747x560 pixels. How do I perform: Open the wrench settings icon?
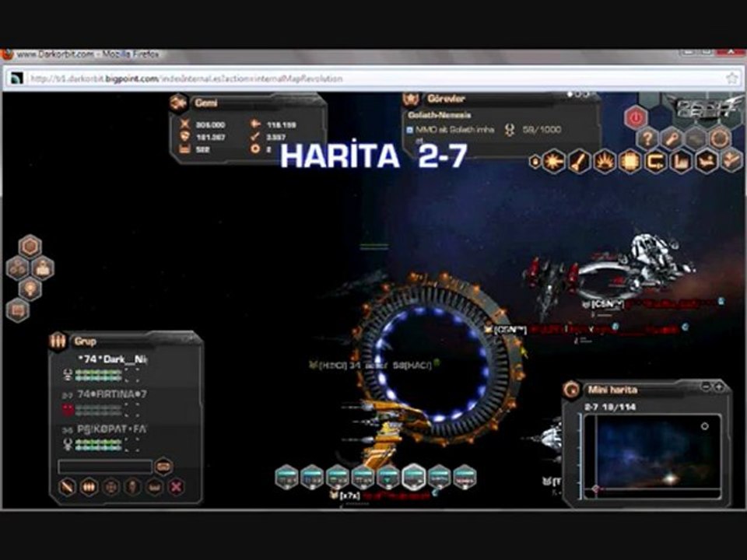[x=672, y=139]
